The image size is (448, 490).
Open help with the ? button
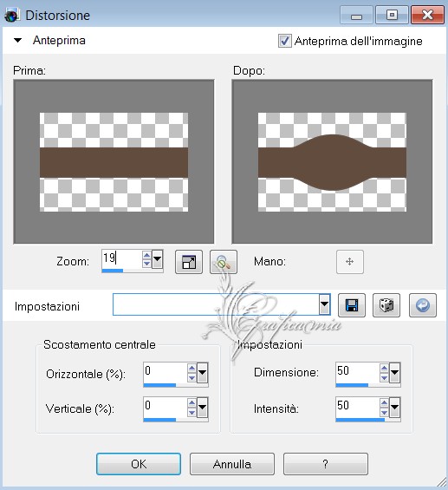pyautogui.click(x=325, y=464)
